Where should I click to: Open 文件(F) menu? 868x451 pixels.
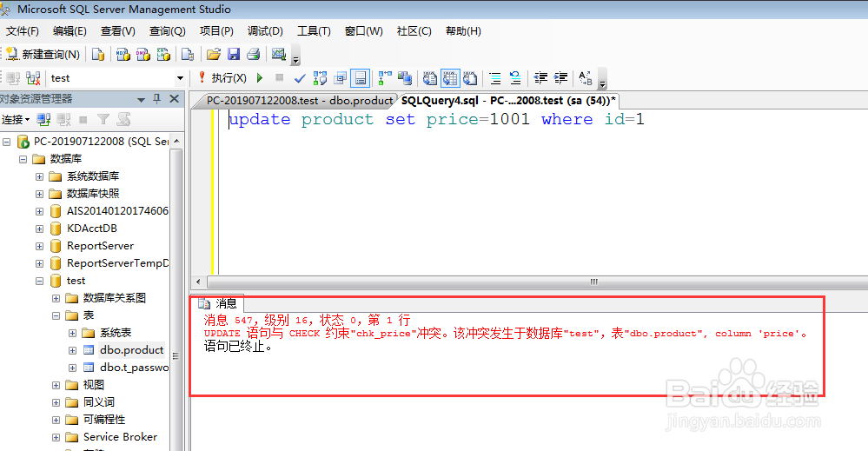pyautogui.click(x=22, y=31)
